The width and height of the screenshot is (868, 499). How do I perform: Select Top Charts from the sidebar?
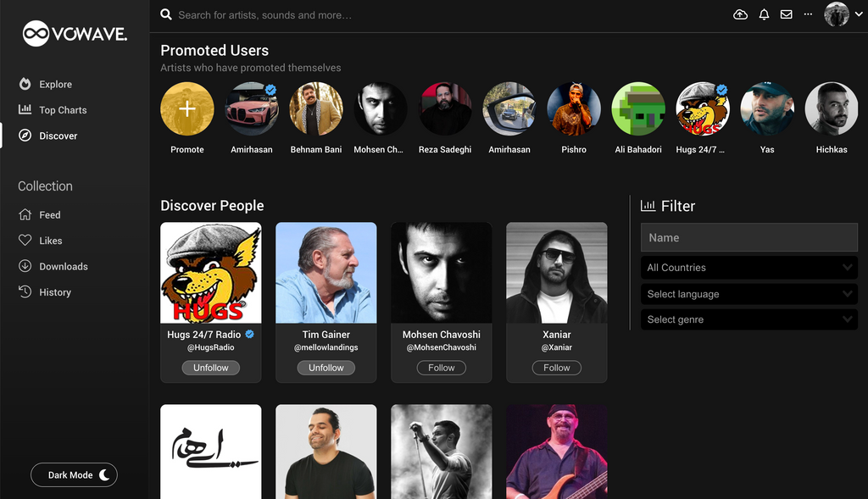62,109
